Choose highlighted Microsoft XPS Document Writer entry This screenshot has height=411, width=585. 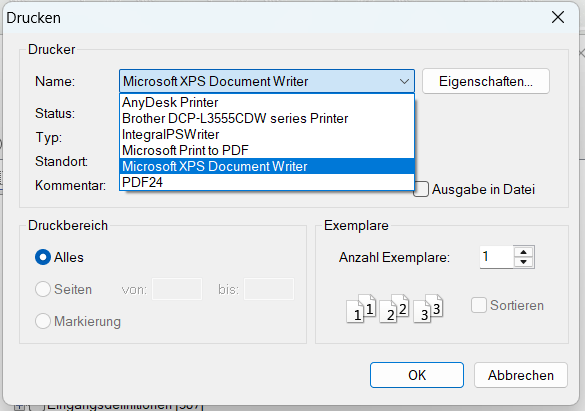click(267, 166)
